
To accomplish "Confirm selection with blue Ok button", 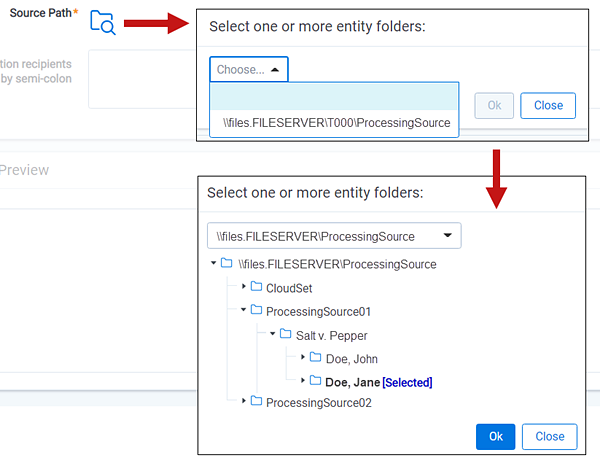I will (496, 437).
